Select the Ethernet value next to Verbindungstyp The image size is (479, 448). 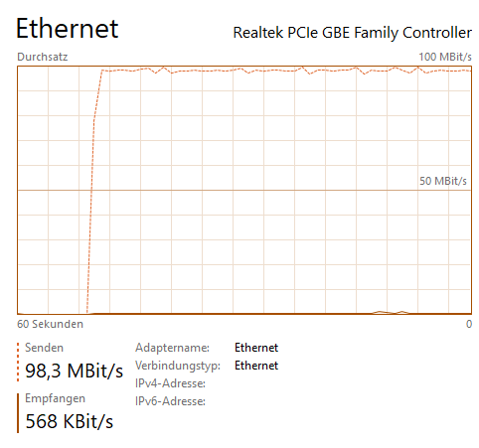256,366
